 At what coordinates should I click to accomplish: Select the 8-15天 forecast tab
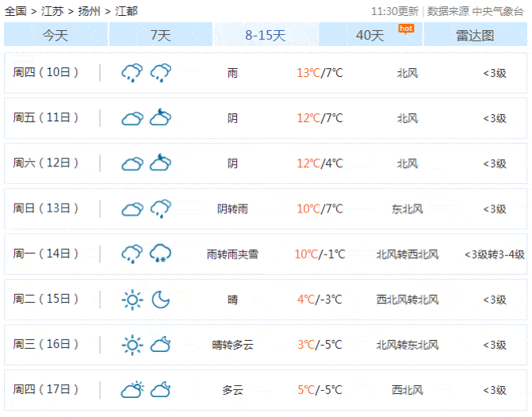[x=265, y=35]
